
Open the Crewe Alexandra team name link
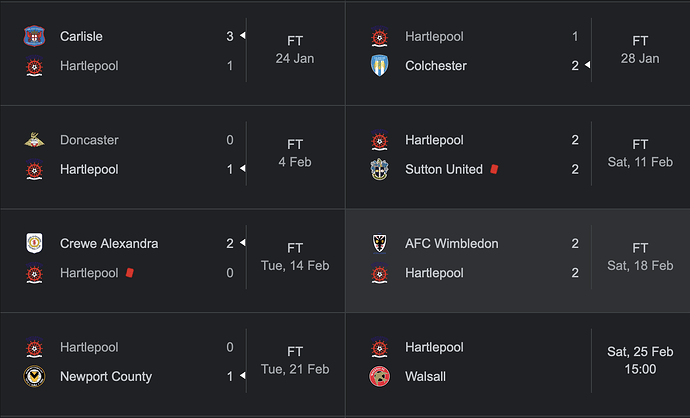pos(109,243)
